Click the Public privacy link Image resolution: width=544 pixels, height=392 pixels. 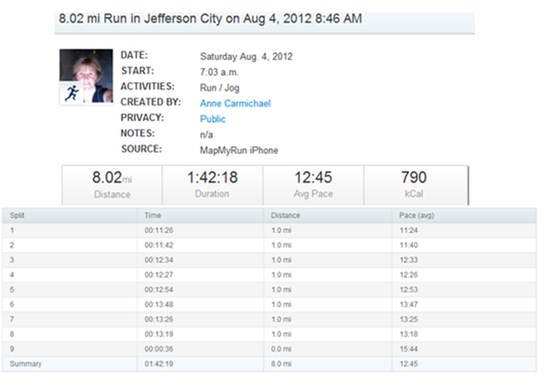pos(213,119)
